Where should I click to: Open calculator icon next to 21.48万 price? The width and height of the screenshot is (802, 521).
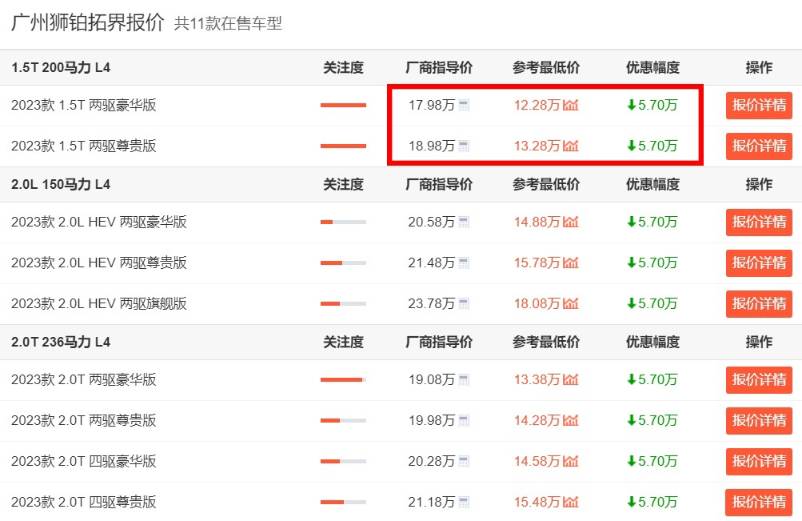tap(464, 263)
